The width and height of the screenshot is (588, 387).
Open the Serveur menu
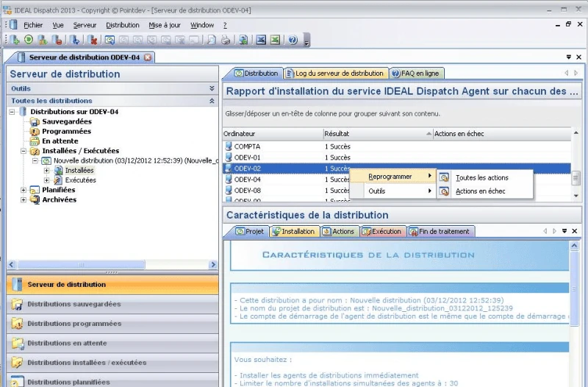(85, 25)
